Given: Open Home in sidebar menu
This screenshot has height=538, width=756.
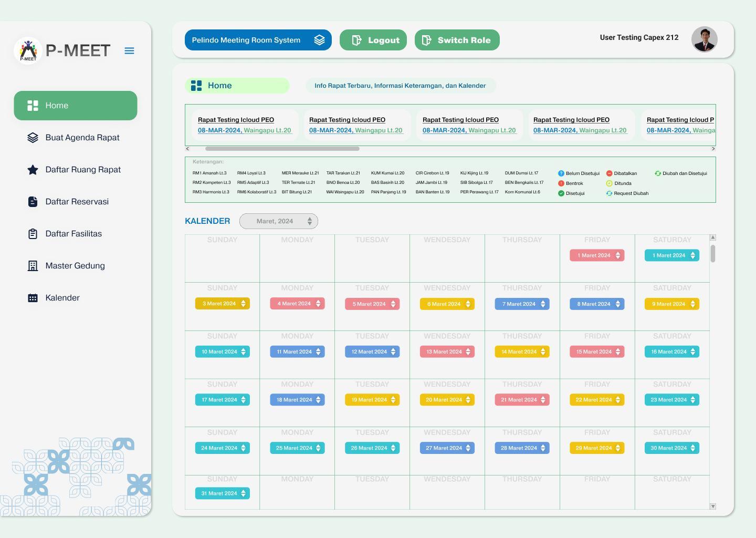Looking at the screenshot, I should [x=76, y=106].
